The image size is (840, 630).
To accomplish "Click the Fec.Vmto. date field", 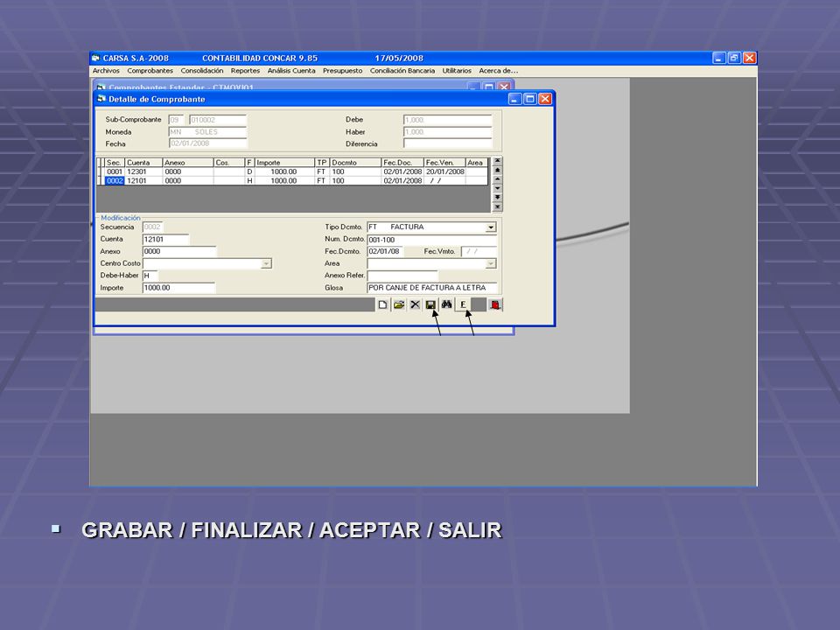I will (x=479, y=251).
